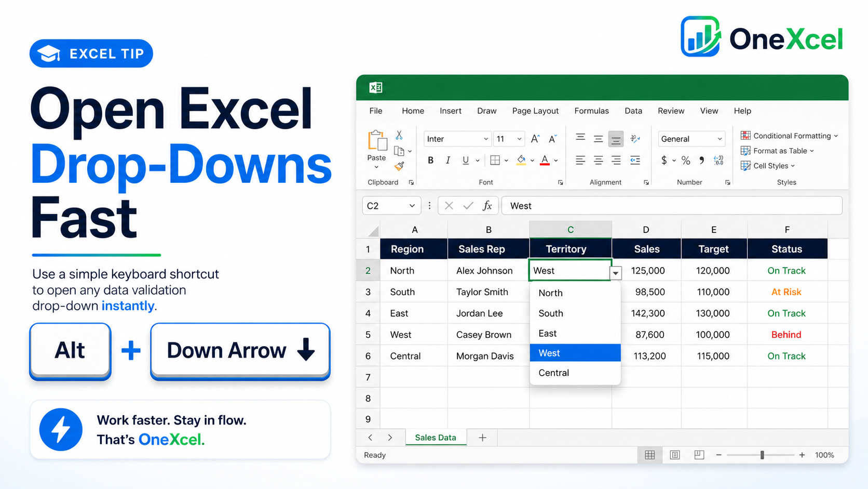Open Cell Styles menu
This screenshot has width=868, height=489.
(x=767, y=166)
